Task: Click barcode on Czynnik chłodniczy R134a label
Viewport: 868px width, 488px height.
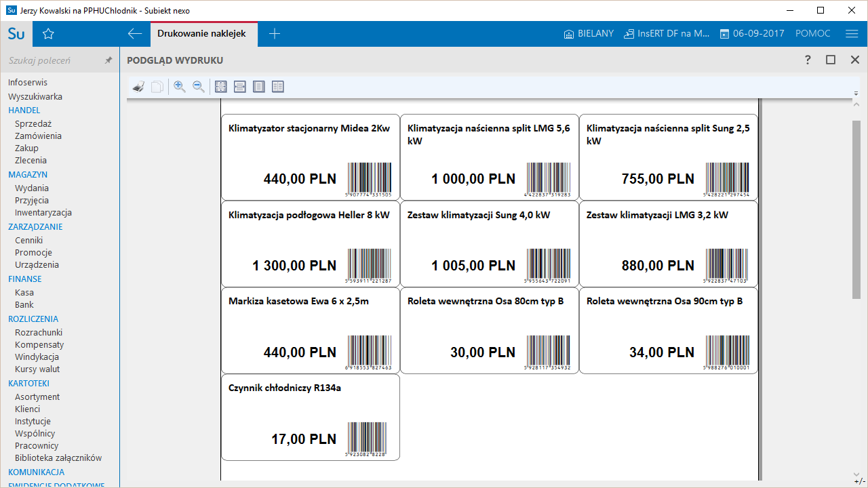Action: [x=367, y=440]
